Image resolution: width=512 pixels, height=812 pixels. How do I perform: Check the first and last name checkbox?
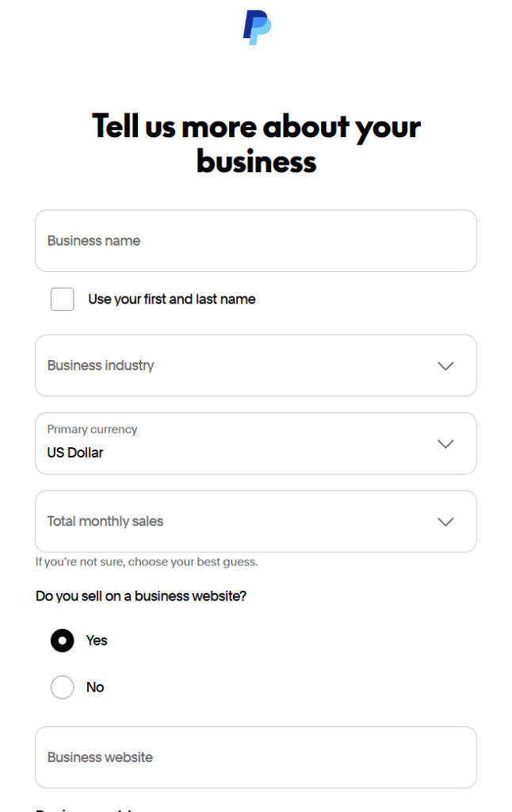pos(63,299)
